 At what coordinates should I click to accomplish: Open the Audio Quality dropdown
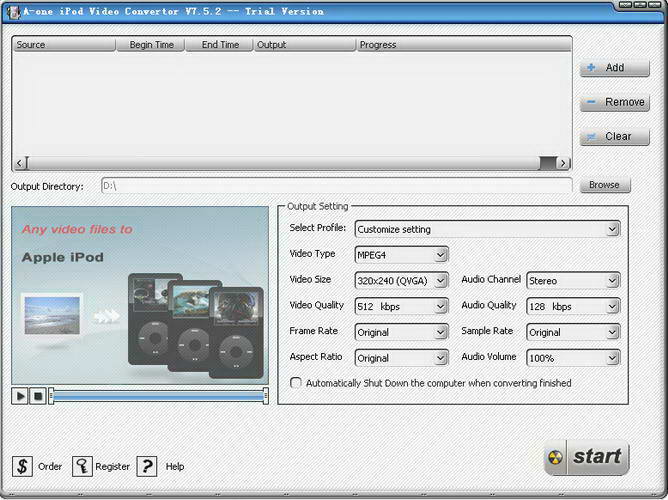[613, 306]
